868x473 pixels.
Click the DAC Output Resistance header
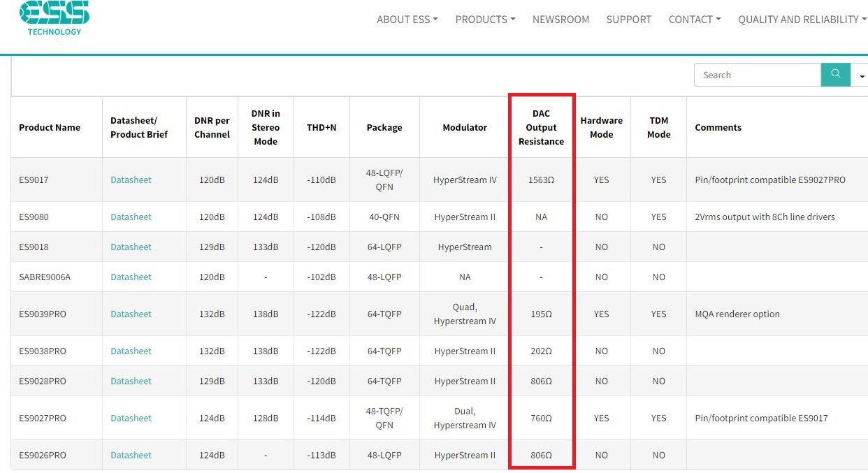click(x=541, y=127)
